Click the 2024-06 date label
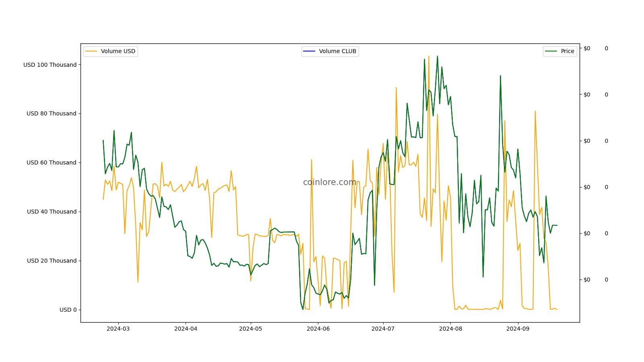The width and height of the screenshot is (644, 362). click(x=318, y=329)
